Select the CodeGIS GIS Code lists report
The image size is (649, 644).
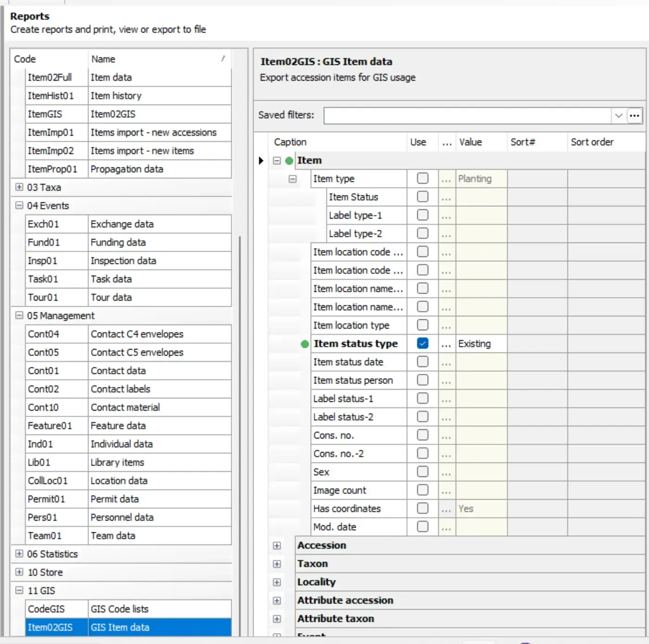click(x=128, y=609)
